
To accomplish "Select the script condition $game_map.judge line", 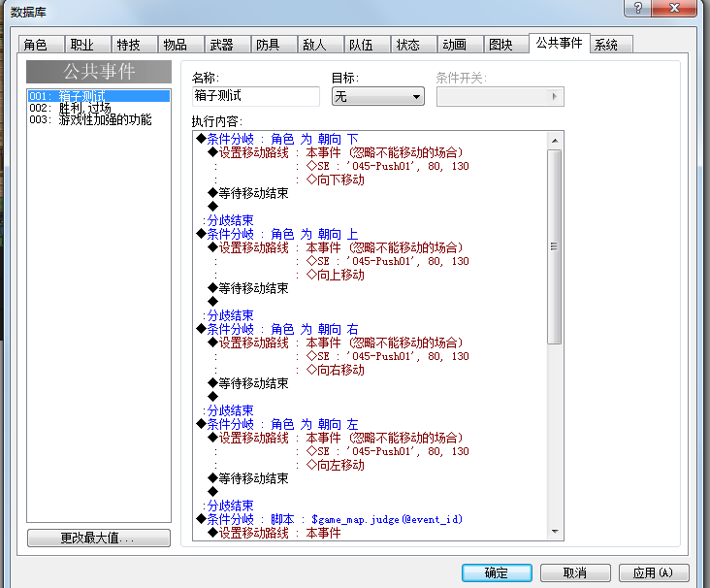I will tap(330, 519).
